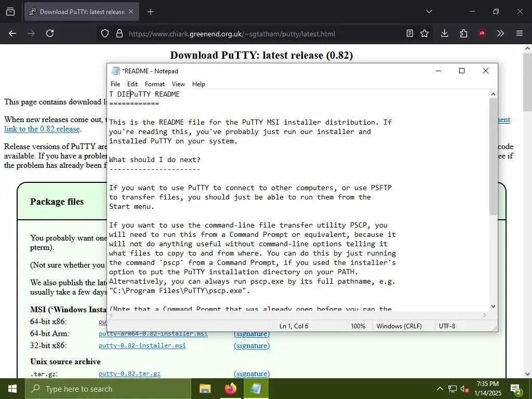Click 'What should I do next?' heading

(155, 160)
